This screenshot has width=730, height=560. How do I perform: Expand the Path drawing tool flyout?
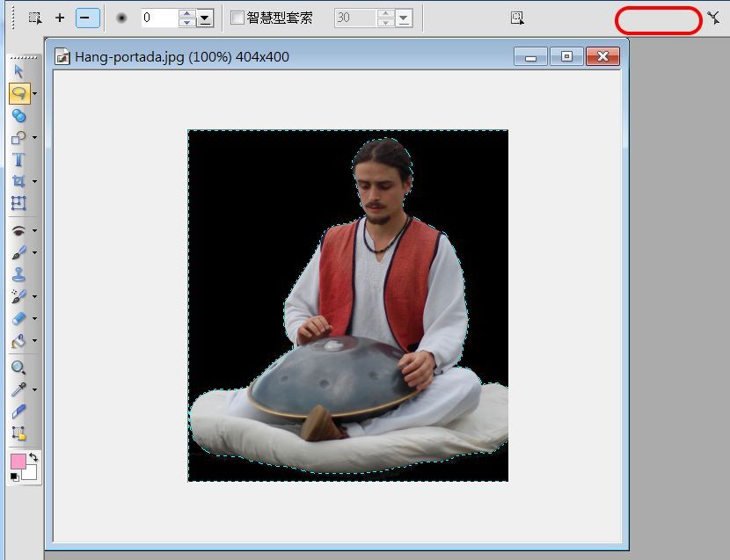(35, 137)
